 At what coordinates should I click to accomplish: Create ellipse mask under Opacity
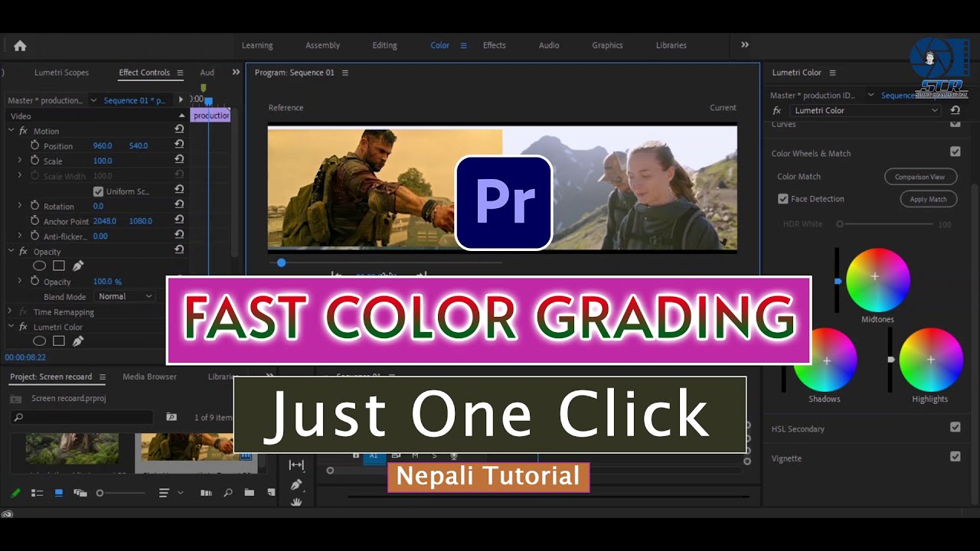click(39, 266)
